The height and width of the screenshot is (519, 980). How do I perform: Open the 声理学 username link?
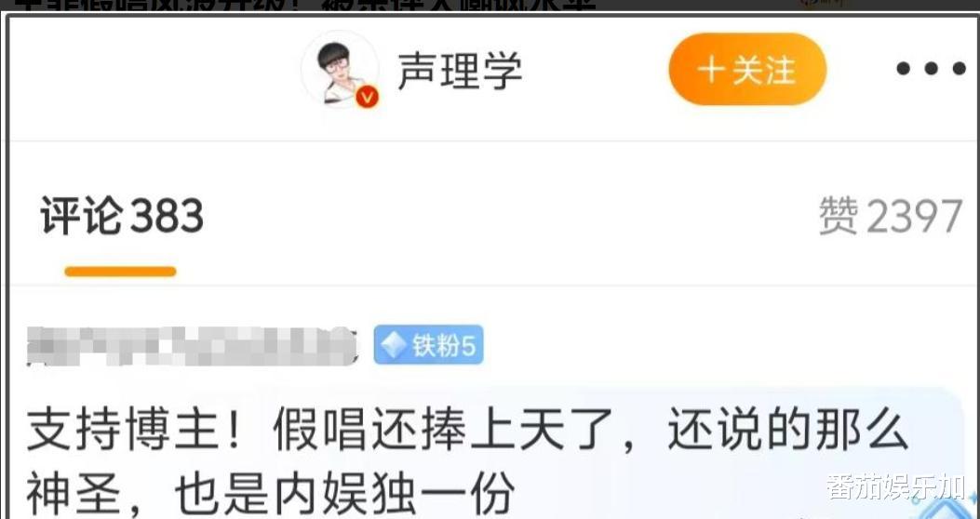(x=460, y=70)
